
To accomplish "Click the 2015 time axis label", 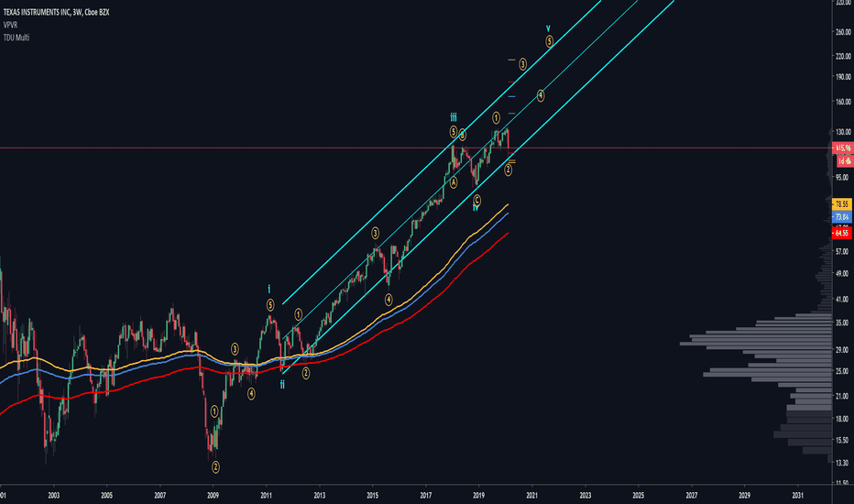I will pyautogui.click(x=373, y=495).
